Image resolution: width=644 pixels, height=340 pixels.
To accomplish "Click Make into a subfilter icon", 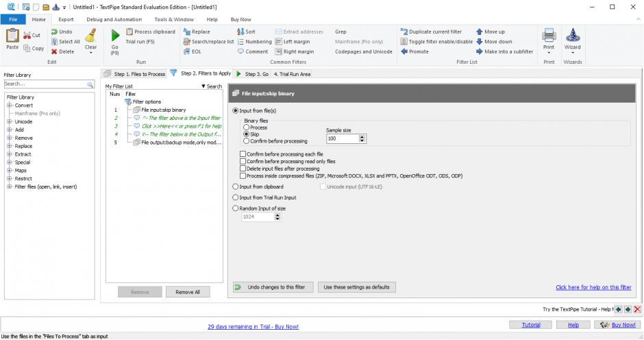I will [x=480, y=52].
